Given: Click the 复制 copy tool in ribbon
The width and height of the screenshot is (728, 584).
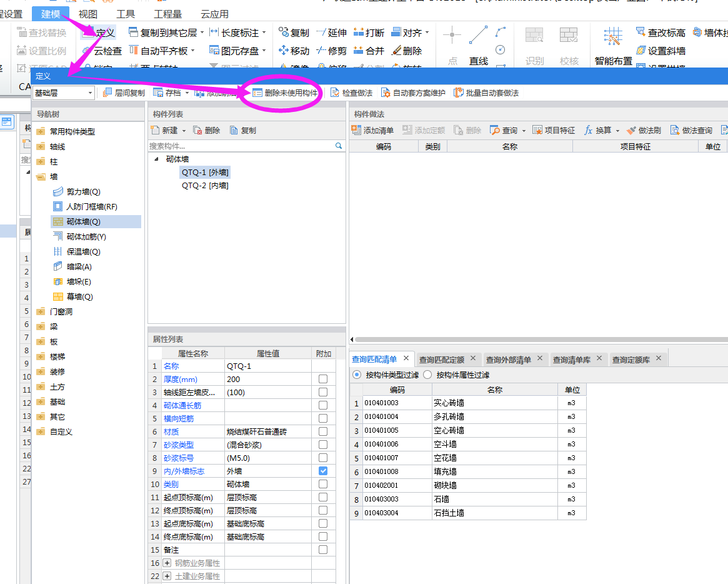Looking at the screenshot, I should (x=294, y=33).
